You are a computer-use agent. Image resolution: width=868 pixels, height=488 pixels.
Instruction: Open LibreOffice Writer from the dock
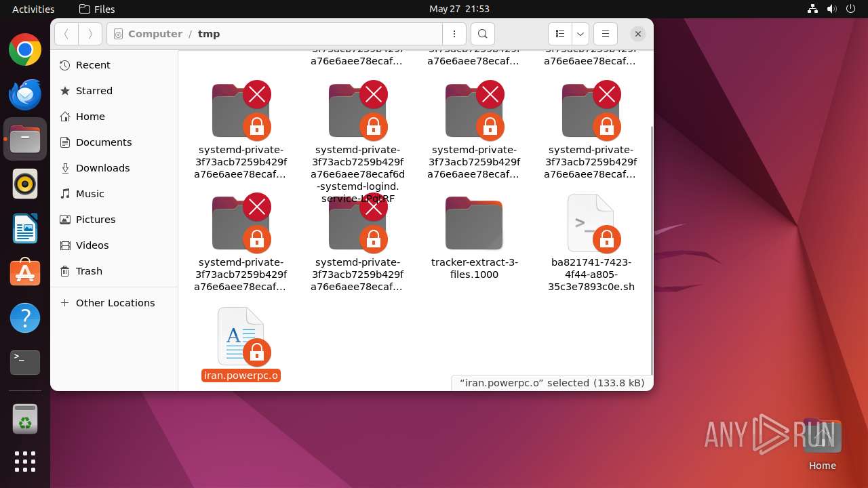point(25,228)
